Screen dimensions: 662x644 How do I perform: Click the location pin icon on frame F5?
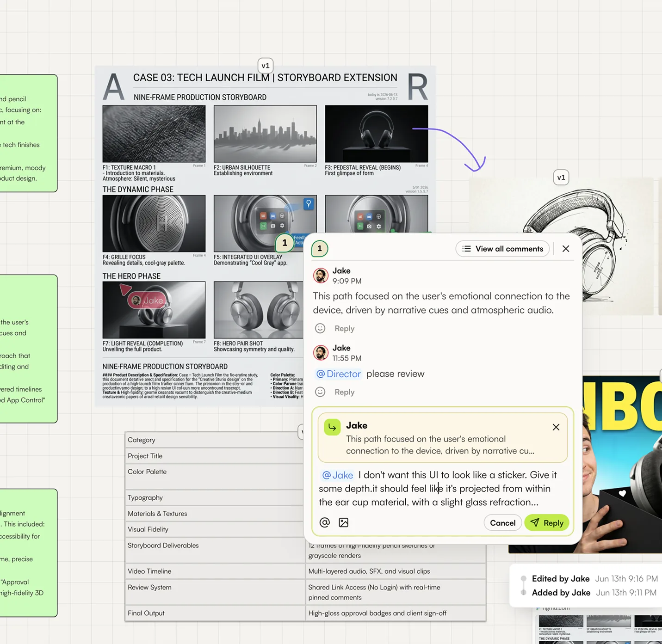309,204
